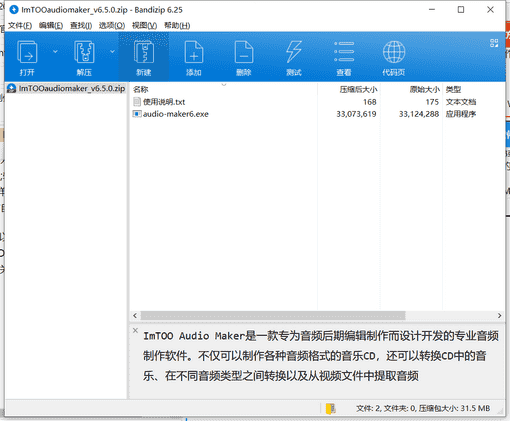Maximize the Bandizip window
Screen dimensions: 510x421
[461, 10]
